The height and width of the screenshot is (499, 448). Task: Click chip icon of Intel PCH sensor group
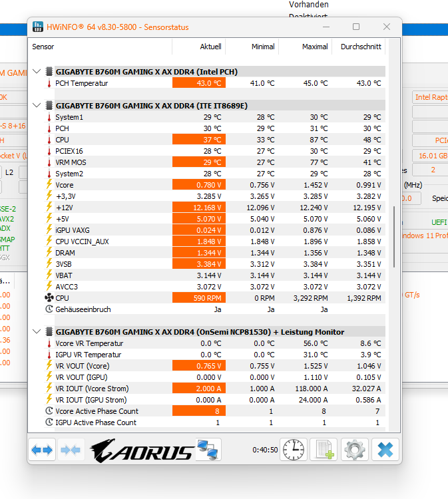pos(49,72)
